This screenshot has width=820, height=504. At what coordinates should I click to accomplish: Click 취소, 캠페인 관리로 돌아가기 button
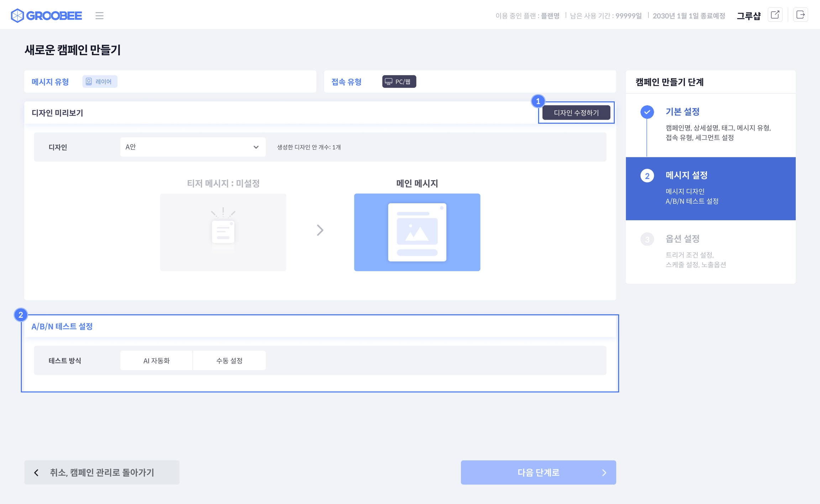coord(102,472)
